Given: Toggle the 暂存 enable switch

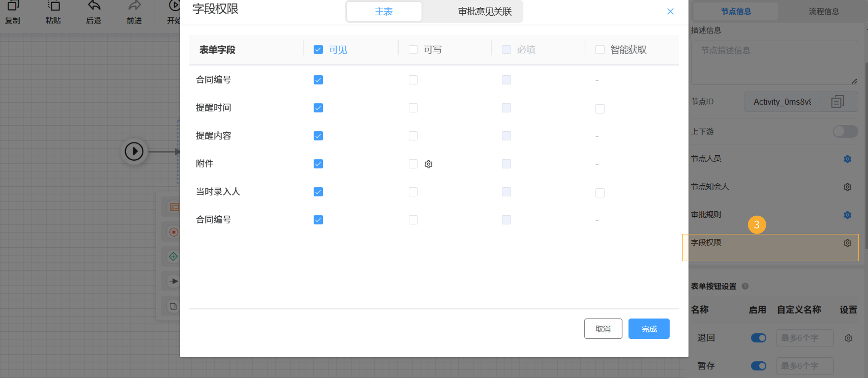Looking at the screenshot, I should 758,366.
